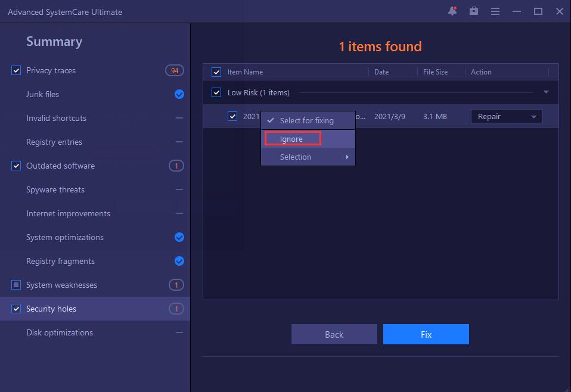The image size is (571, 392).
Task: Choose Select for fixing in context menu
Action: [x=308, y=120]
